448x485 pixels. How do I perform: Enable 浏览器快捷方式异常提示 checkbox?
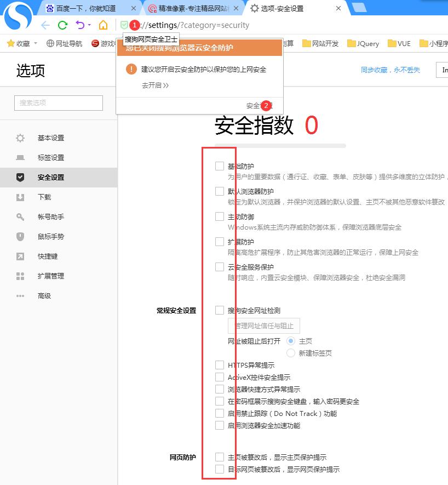coord(220,389)
